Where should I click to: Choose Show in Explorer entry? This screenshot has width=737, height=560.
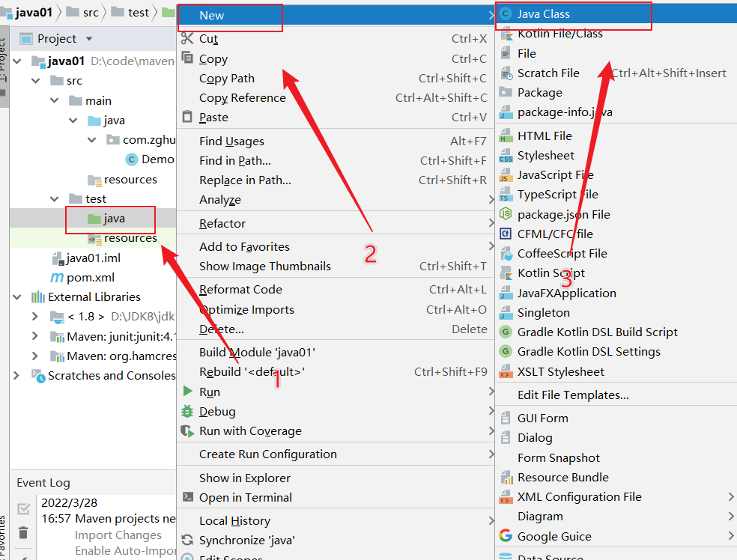[x=336, y=478]
